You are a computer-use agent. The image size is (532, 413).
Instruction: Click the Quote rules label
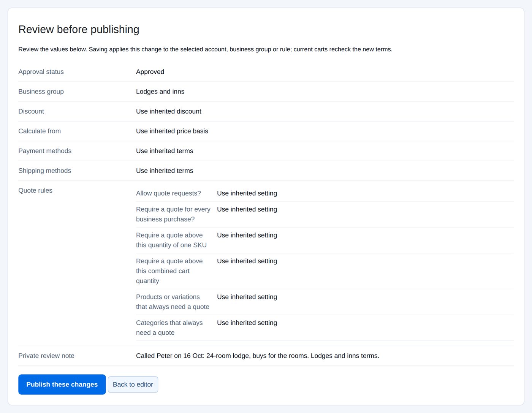[x=35, y=190]
